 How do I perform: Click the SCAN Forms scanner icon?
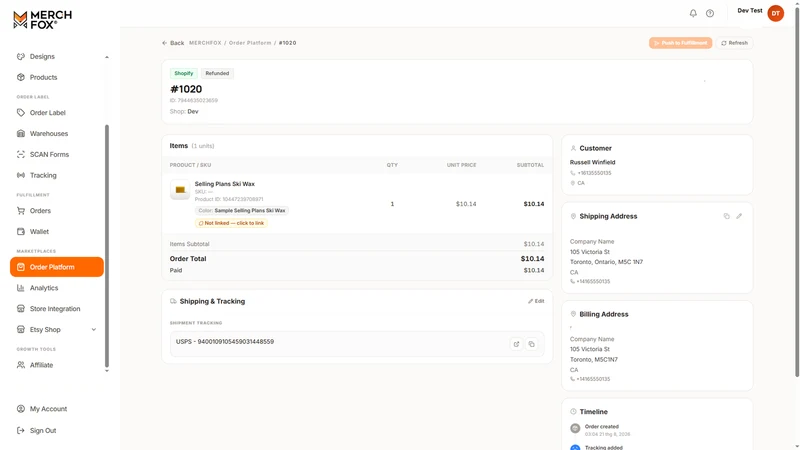(21, 155)
